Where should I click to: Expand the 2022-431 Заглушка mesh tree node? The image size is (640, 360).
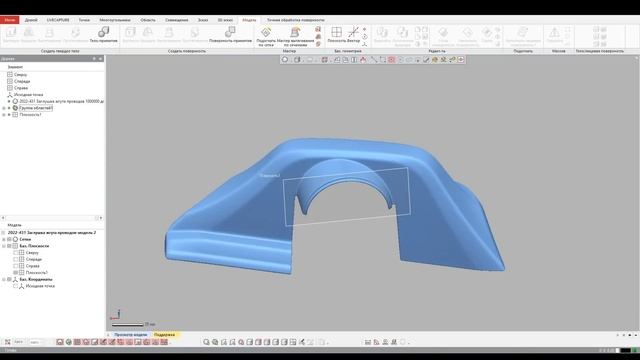pyautogui.click(x=9, y=101)
